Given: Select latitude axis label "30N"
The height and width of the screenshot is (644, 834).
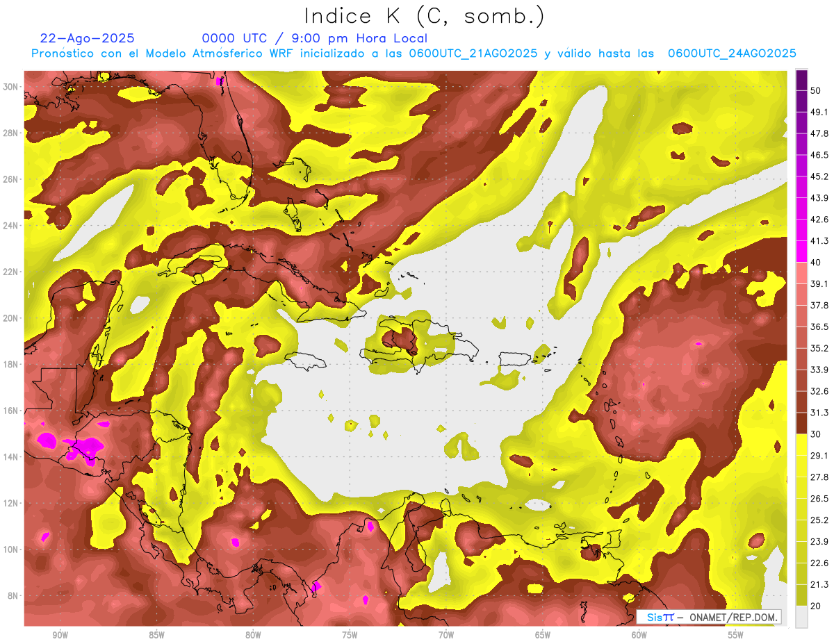Looking at the screenshot, I should (x=11, y=87).
